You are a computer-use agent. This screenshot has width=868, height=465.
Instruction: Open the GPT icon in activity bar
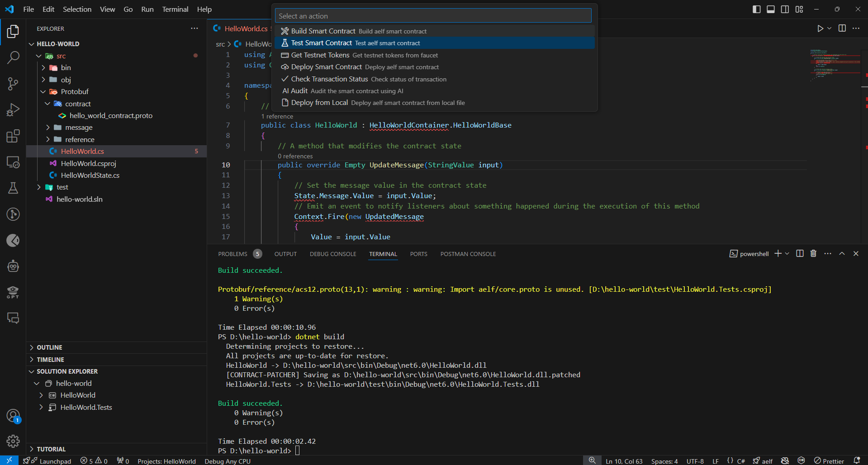(13, 292)
